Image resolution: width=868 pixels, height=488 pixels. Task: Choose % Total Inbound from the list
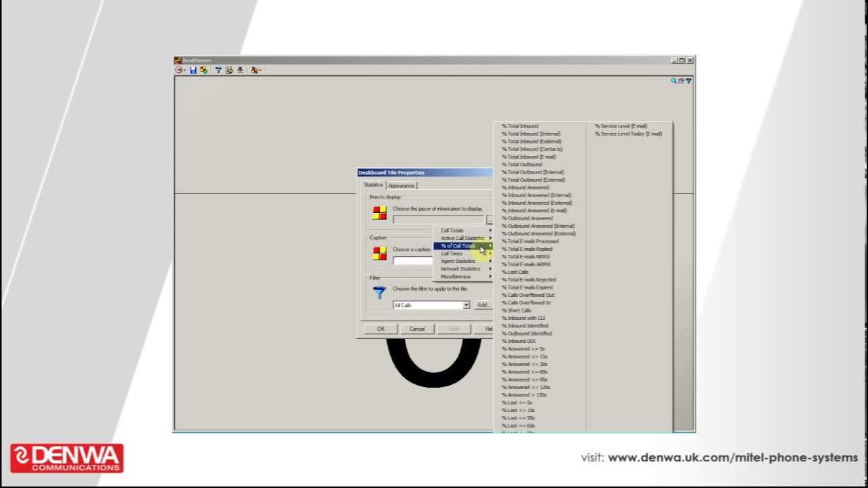click(x=520, y=126)
